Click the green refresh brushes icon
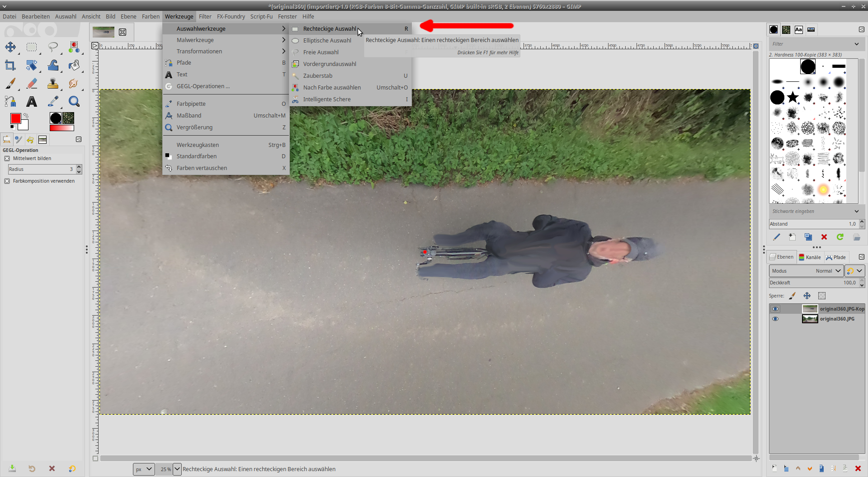This screenshot has width=868, height=477. point(840,237)
